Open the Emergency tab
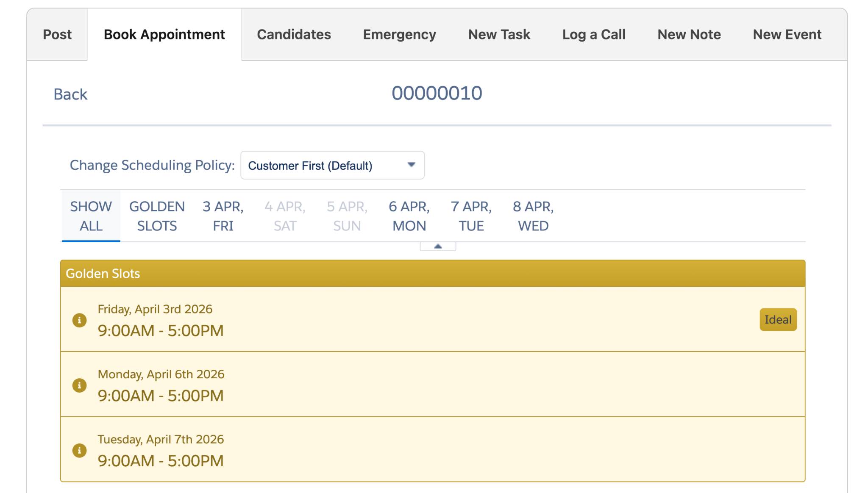Screen dimensions: 868x493 click(399, 34)
